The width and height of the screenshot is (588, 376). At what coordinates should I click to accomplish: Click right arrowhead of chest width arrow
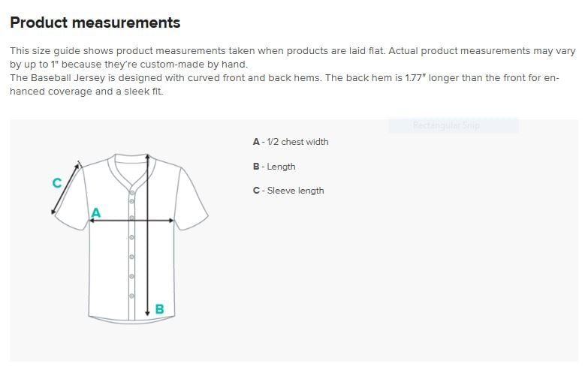[171, 221]
